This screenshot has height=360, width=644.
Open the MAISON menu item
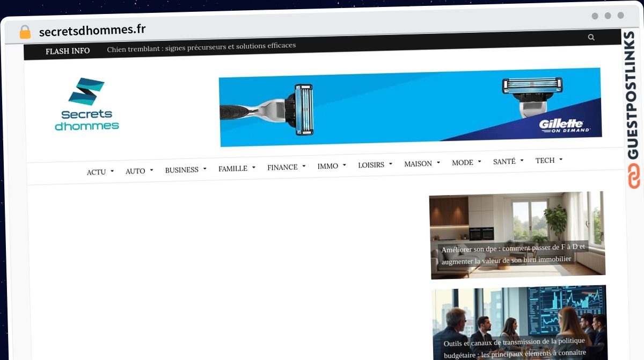pos(418,163)
